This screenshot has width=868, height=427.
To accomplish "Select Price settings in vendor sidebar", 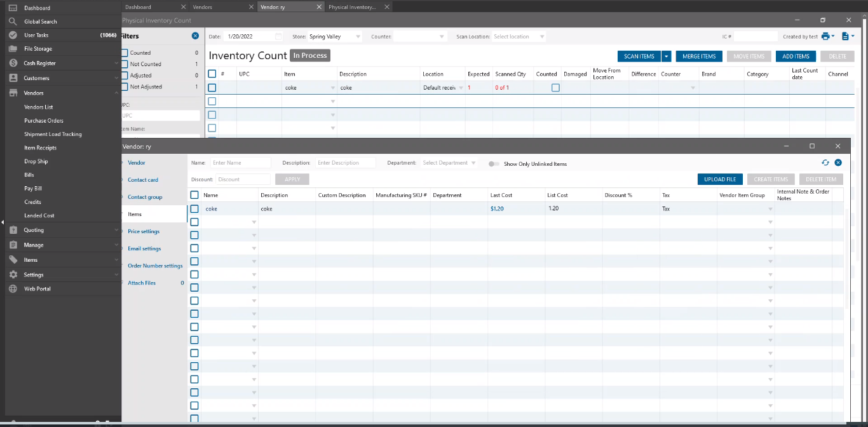I will click(x=144, y=231).
